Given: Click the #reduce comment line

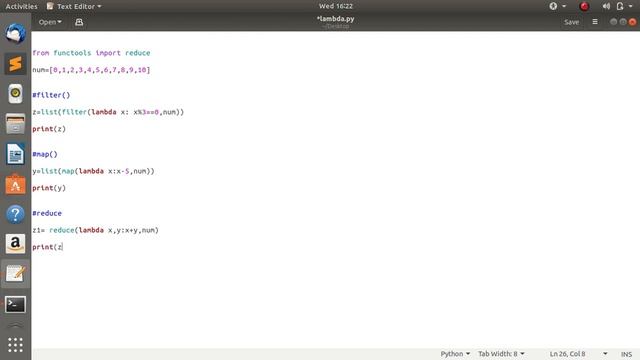Looking at the screenshot, I should pyautogui.click(x=47, y=213).
